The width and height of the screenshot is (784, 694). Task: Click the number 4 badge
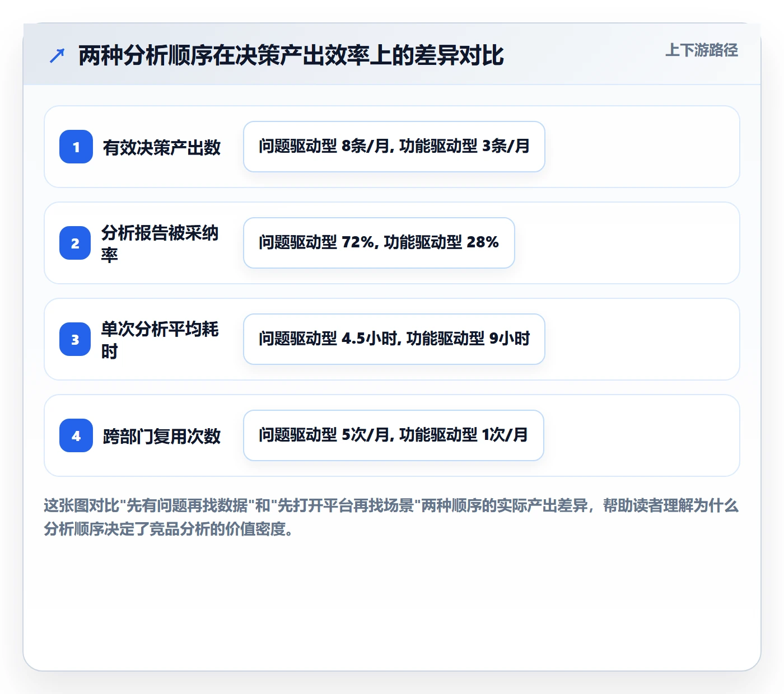click(76, 435)
